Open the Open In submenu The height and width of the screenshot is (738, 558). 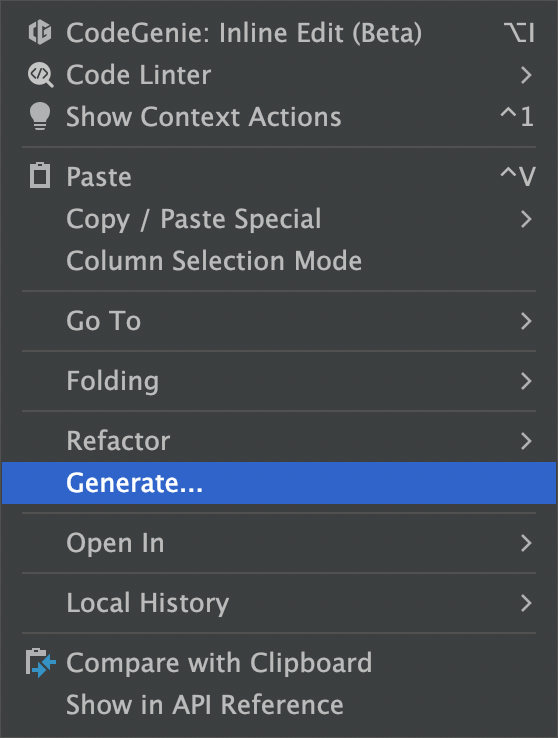pyautogui.click(x=279, y=543)
